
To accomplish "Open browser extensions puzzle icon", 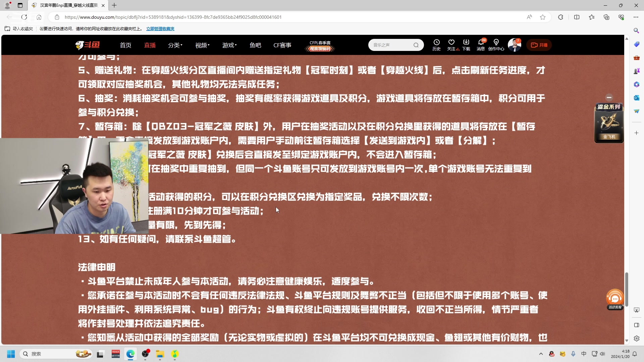I will click(560, 17).
